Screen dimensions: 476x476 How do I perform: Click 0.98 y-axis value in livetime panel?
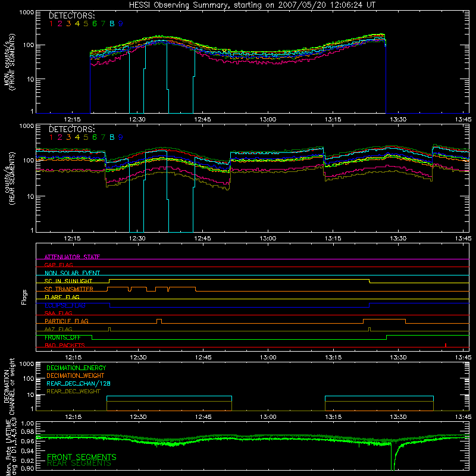click(x=27, y=432)
